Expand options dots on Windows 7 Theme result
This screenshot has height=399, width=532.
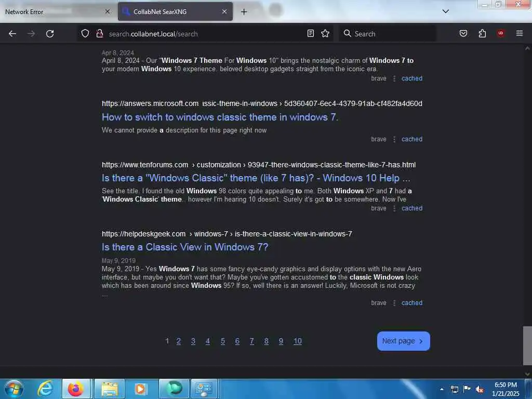click(394, 79)
